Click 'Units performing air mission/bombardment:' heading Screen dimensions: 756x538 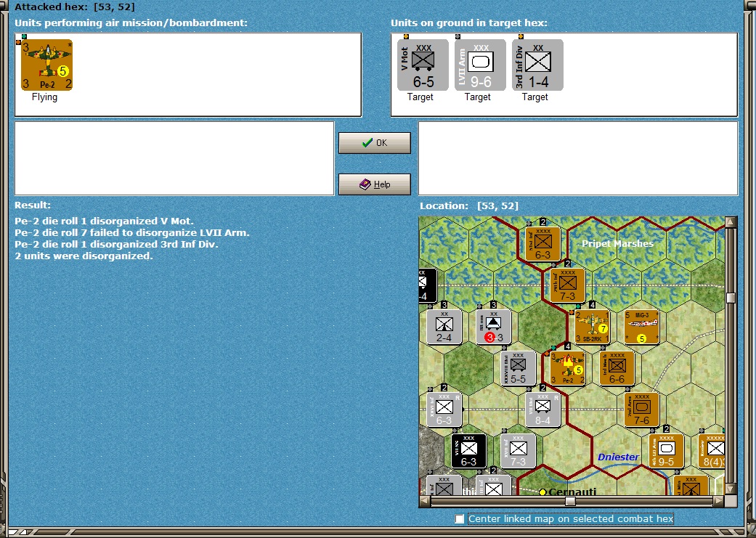[131, 23]
